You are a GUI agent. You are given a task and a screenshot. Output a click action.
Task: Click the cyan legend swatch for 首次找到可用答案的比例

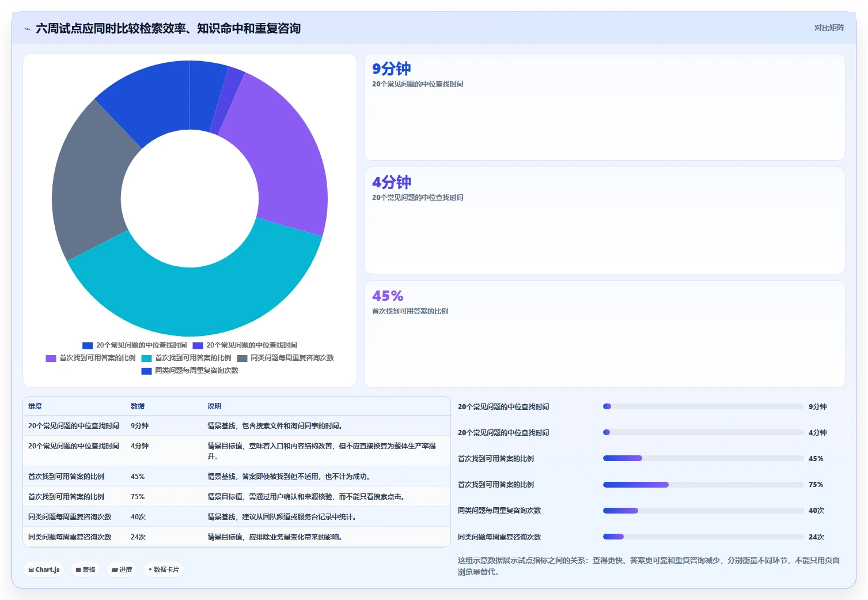point(146,359)
